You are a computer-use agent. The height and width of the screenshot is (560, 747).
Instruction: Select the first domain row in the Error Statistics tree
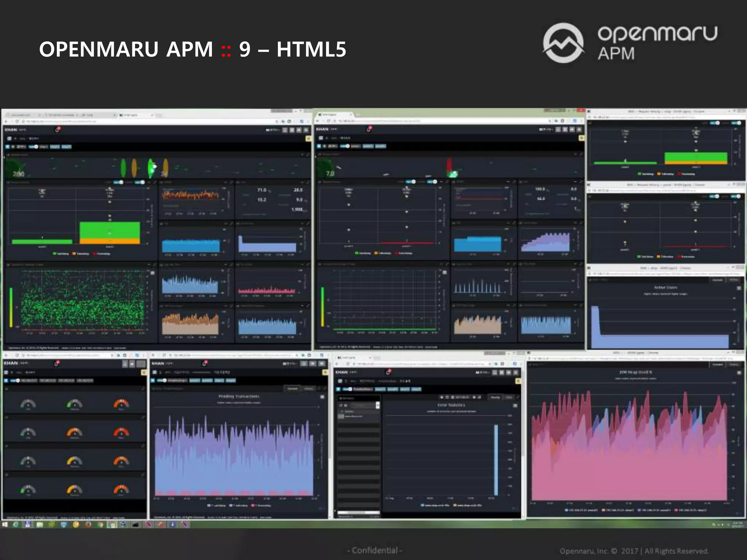pos(358,416)
